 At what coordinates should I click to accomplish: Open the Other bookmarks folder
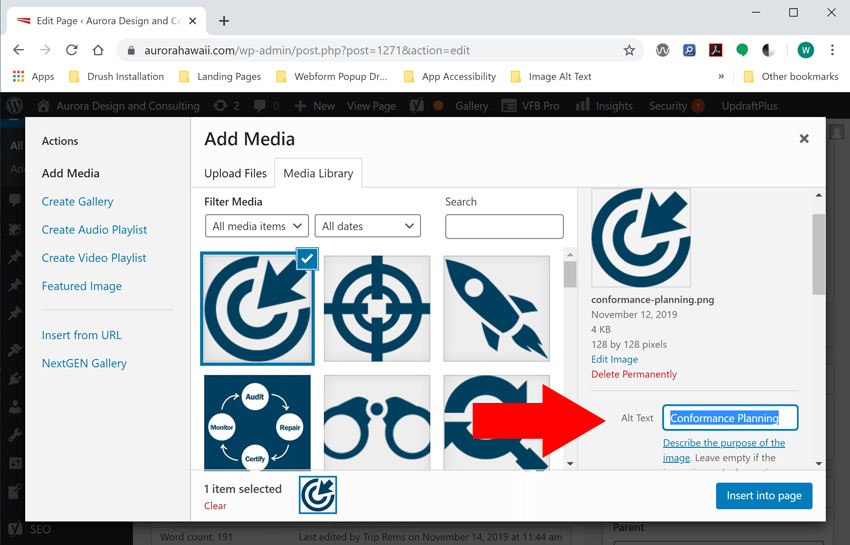791,76
